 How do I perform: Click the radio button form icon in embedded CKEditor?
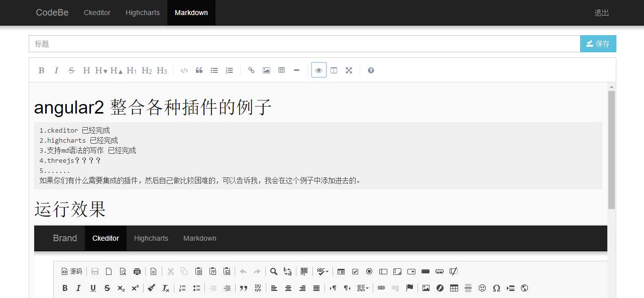pos(369,271)
